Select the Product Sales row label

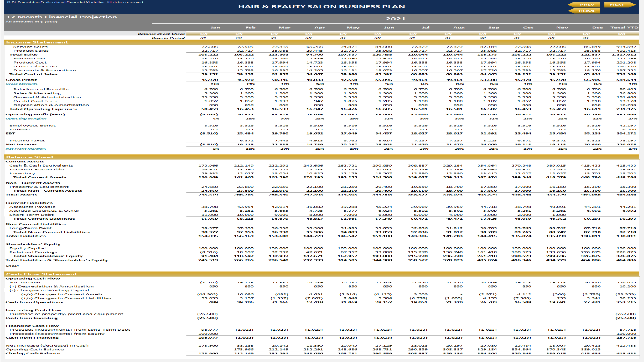31,51
